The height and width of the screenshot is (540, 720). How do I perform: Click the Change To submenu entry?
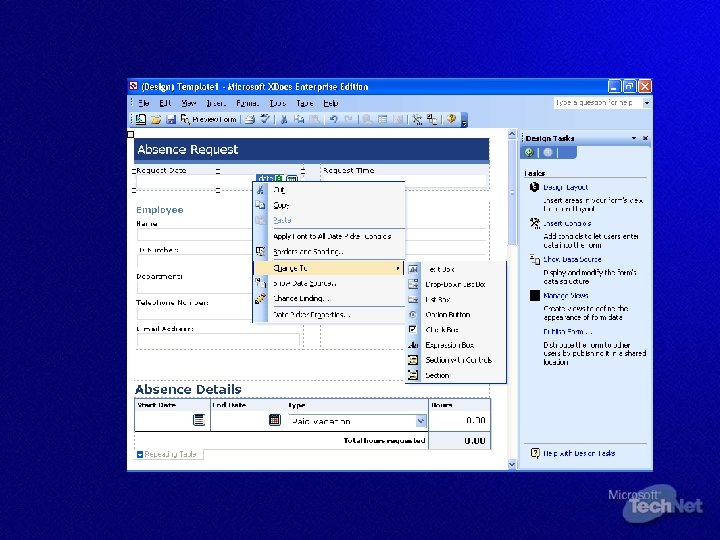329,268
